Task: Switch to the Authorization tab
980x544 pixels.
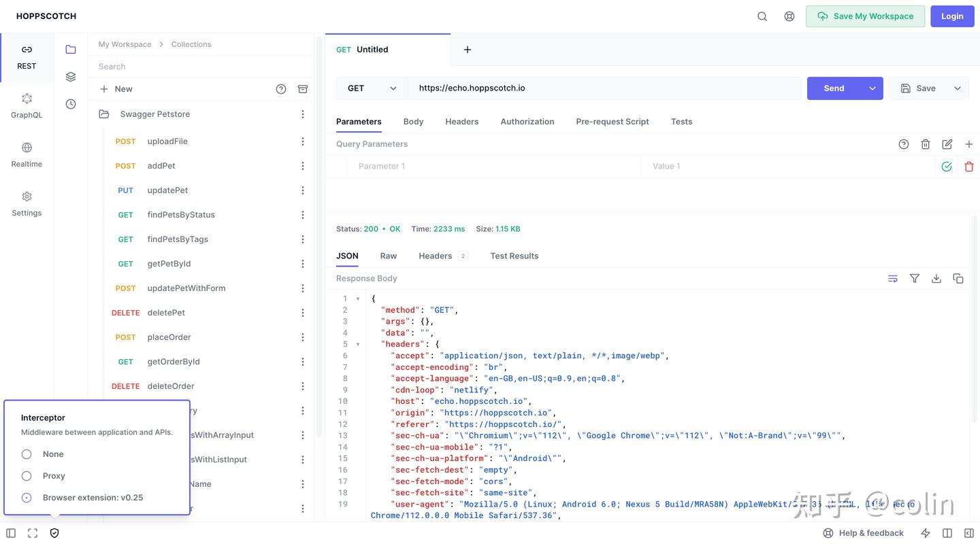Action: pyautogui.click(x=527, y=122)
